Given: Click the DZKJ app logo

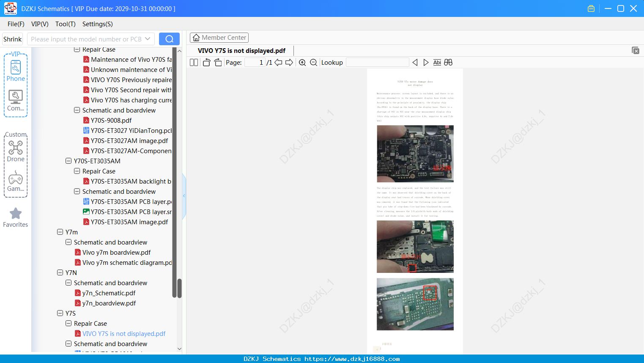Looking at the screenshot, I should coord(10,8).
